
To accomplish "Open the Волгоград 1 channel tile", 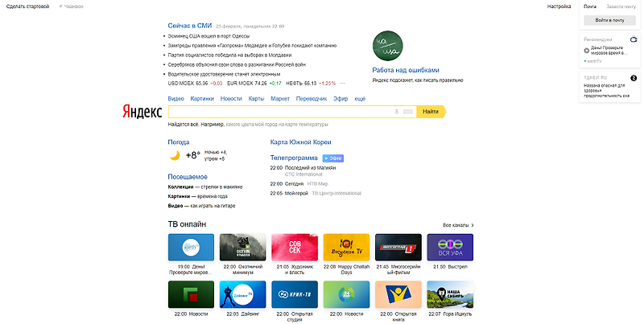I will (398, 248).
